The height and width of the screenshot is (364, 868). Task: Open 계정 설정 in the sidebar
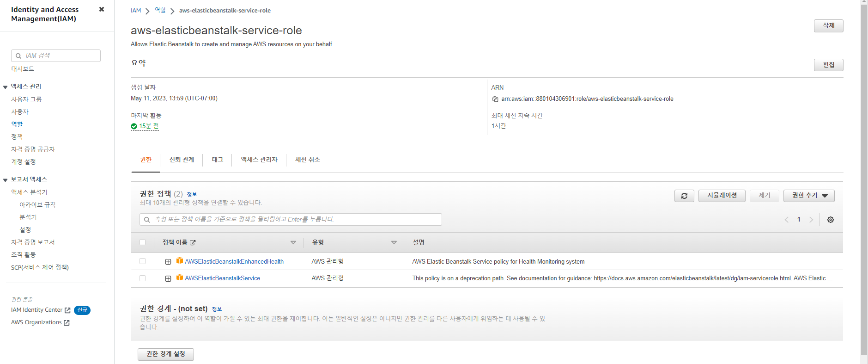point(24,162)
